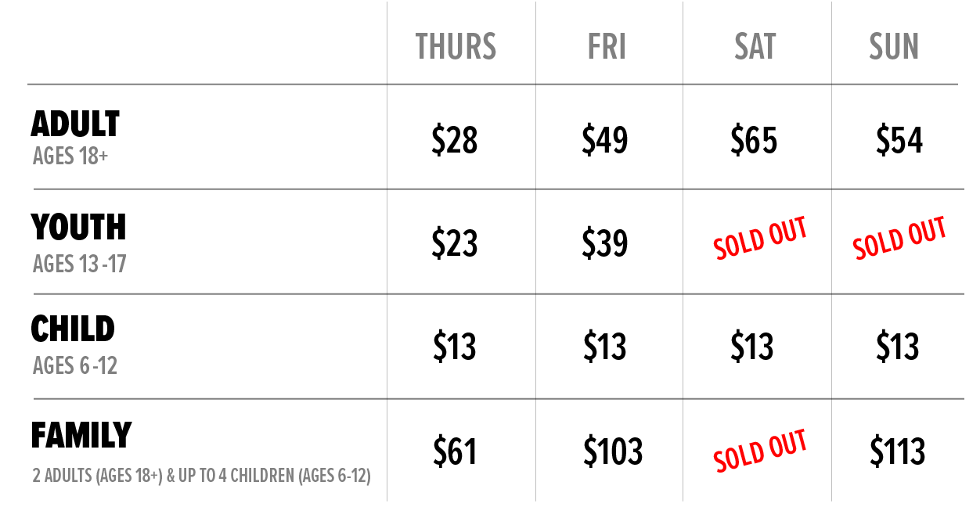The width and height of the screenshot is (980, 507).
Task: Click the Saturday family SOLD OUT label
Action: click(759, 451)
